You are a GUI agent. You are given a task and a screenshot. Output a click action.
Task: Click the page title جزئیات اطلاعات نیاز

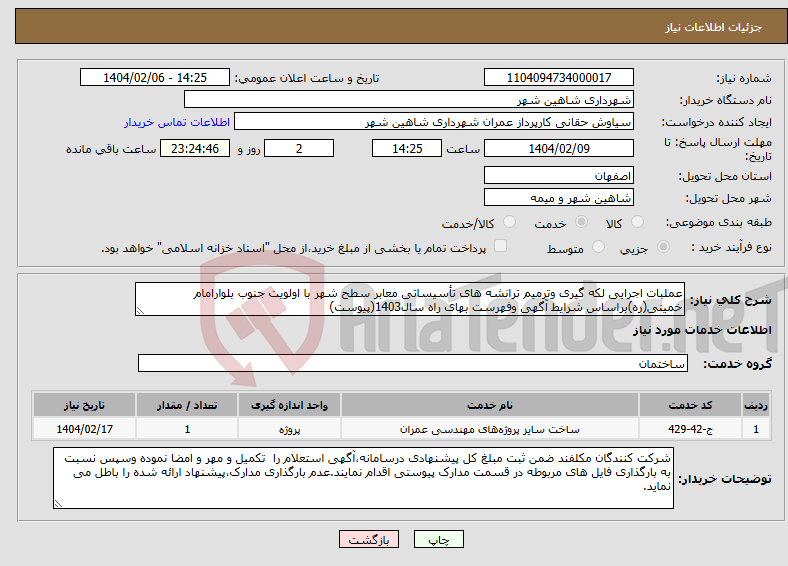tap(714, 27)
